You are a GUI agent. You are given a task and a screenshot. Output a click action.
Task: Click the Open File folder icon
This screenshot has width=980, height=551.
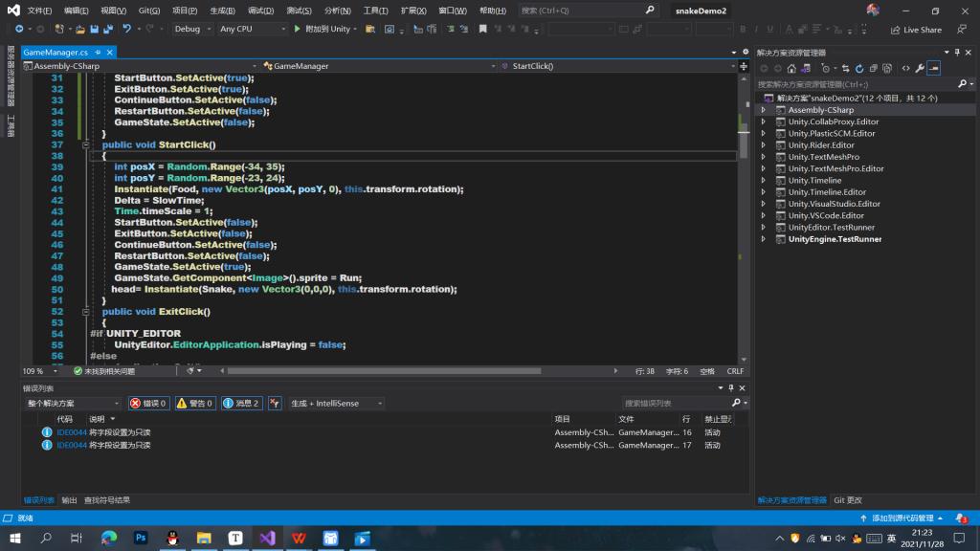80,30
